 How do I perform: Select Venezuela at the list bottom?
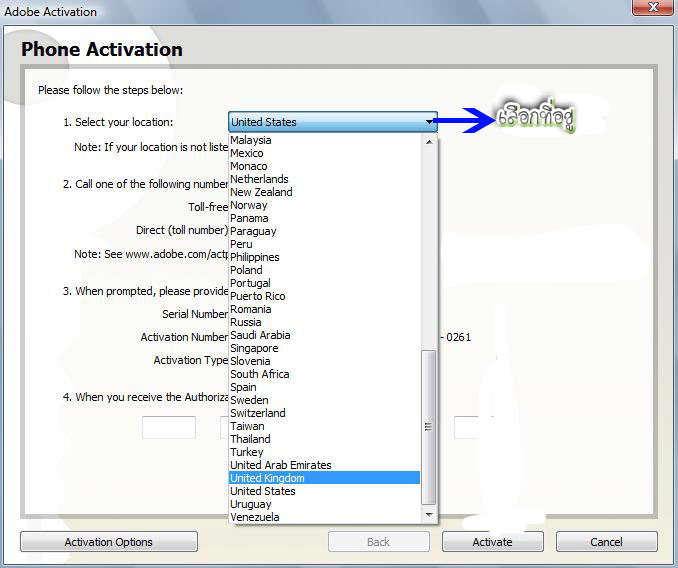click(325, 517)
